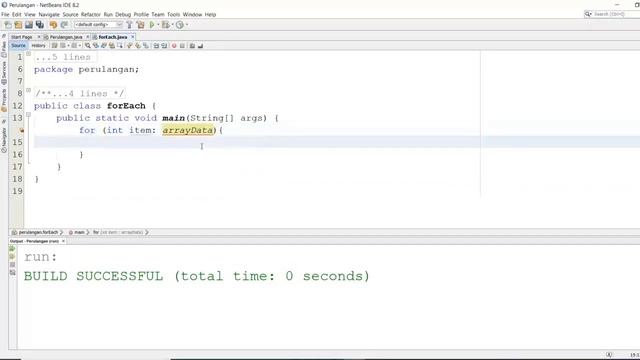The image size is (640, 360).
Task: Open the Navigator side panel
Action: (4, 140)
